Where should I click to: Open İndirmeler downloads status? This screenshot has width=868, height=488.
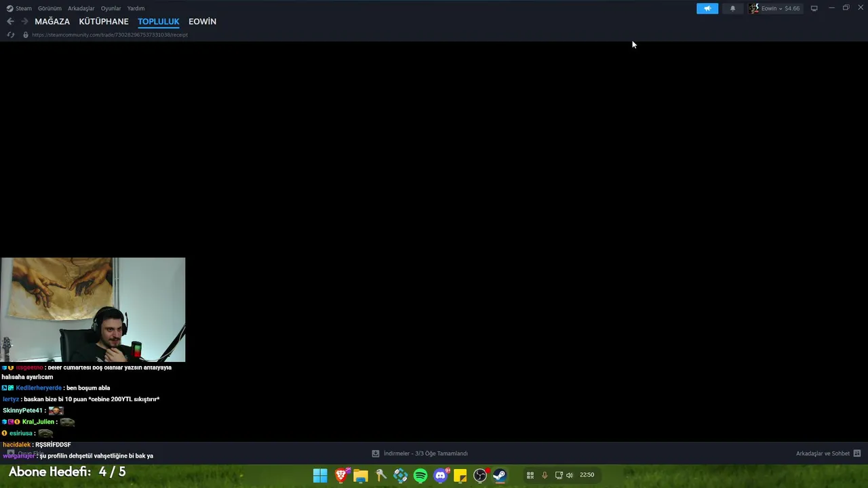(x=426, y=453)
